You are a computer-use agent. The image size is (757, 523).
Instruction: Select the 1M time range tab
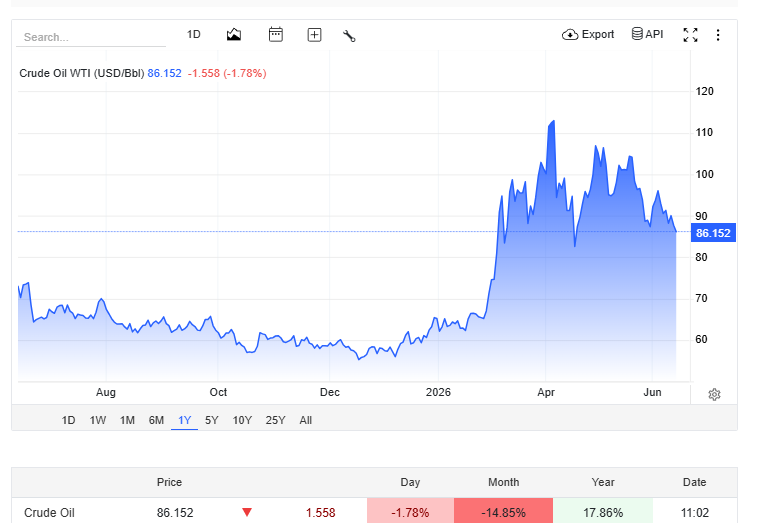(x=127, y=420)
